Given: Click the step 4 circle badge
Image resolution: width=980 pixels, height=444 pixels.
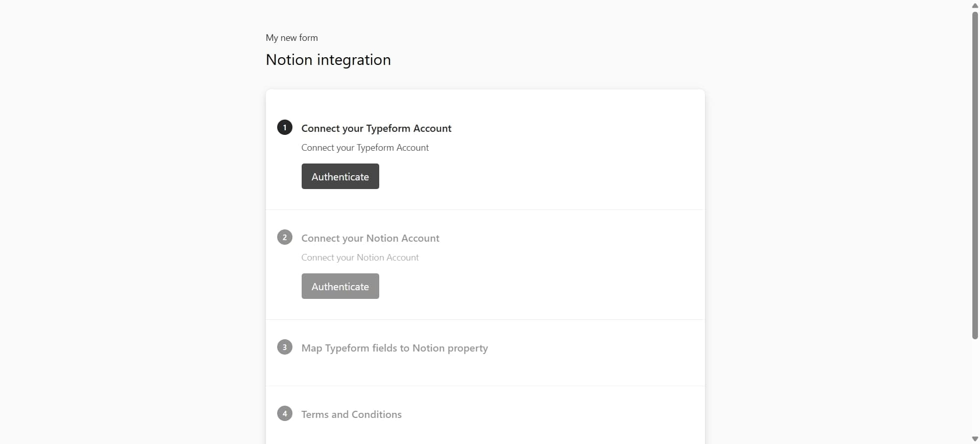Looking at the screenshot, I should (x=284, y=413).
